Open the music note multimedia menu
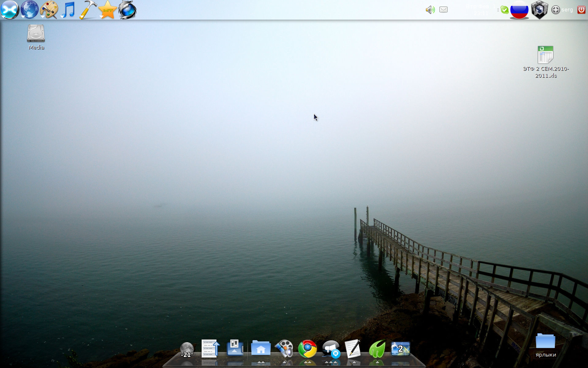Screen dimensions: 588x368 coord(68,10)
